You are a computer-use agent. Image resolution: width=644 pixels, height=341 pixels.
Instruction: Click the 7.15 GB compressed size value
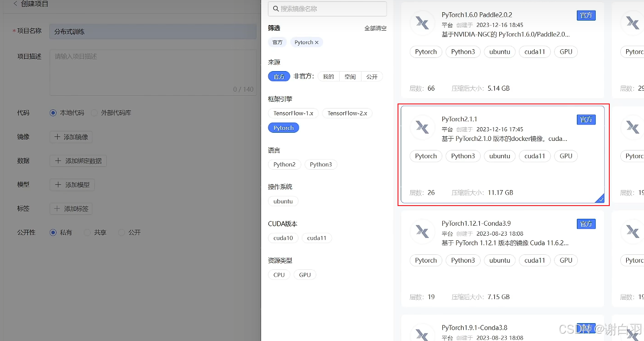pos(498,297)
